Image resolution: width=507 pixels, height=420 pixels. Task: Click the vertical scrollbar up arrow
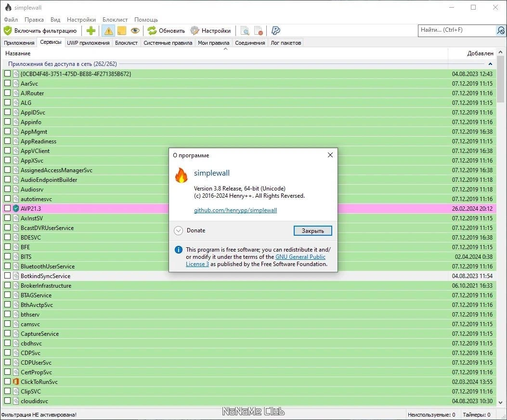pos(501,51)
